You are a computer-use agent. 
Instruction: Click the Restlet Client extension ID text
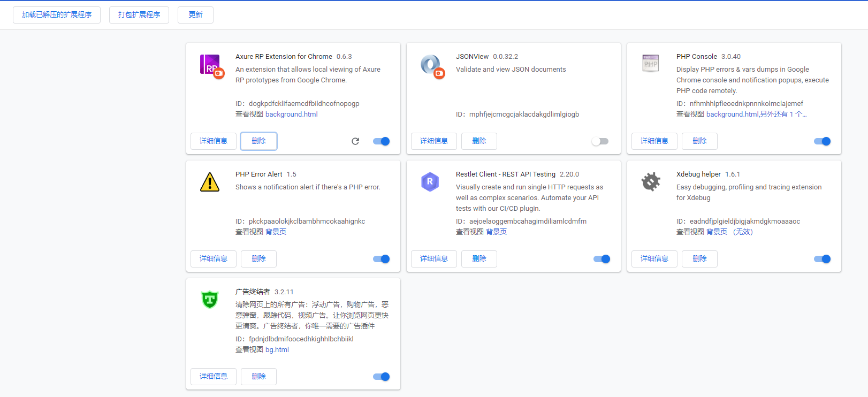(521, 222)
